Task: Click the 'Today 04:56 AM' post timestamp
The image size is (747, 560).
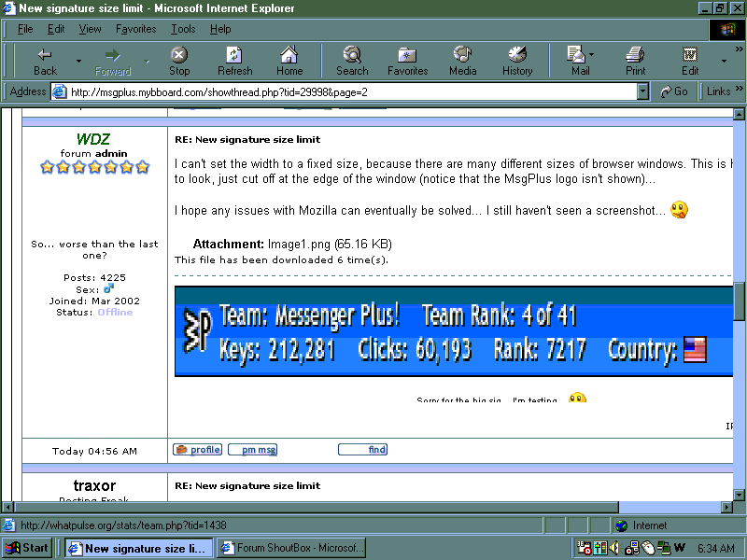Action: point(94,451)
